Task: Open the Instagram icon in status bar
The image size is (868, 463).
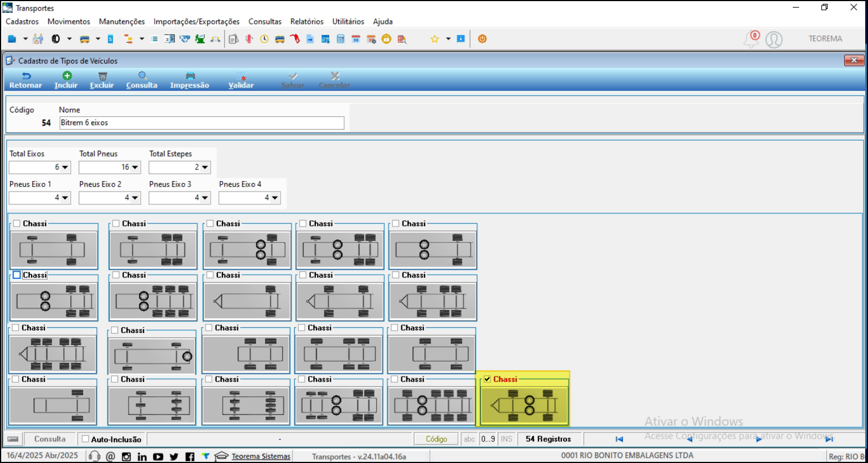Action: pos(126,456)
